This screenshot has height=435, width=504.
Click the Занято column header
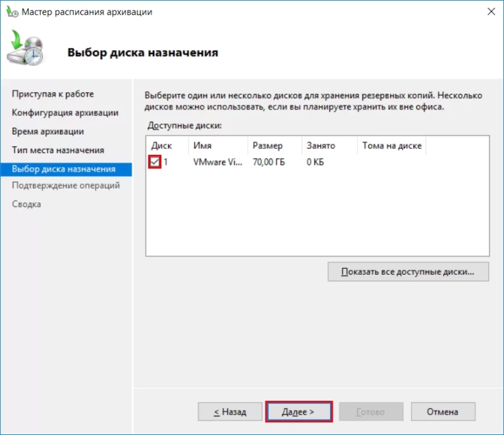[x=320, y=146]
